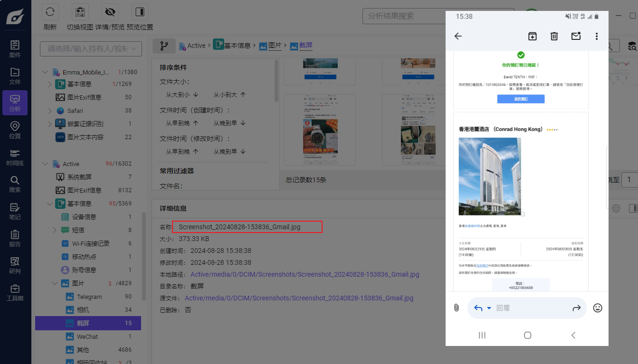Collapse the 图片 tree node
The height and width of the screenshot is (364, 638).
55,283
